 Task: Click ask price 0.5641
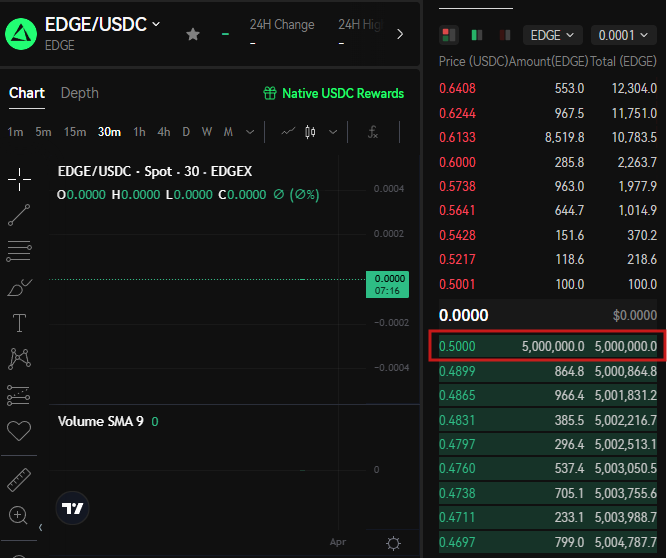tap(457, 211)
